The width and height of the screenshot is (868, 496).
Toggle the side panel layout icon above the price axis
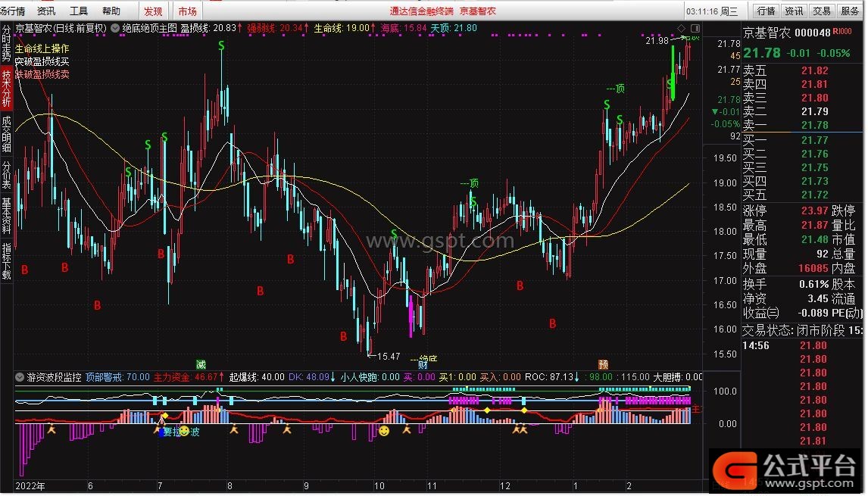695,28
